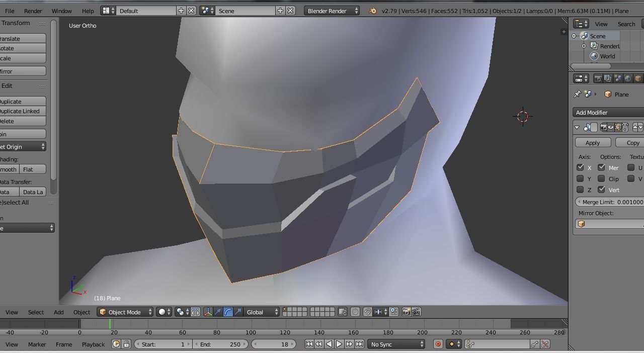This screenshot has height=353, width=644.
Task: Enable the U texture mirror checkbox
Action: pyautogui.click(x=631, y=167)
